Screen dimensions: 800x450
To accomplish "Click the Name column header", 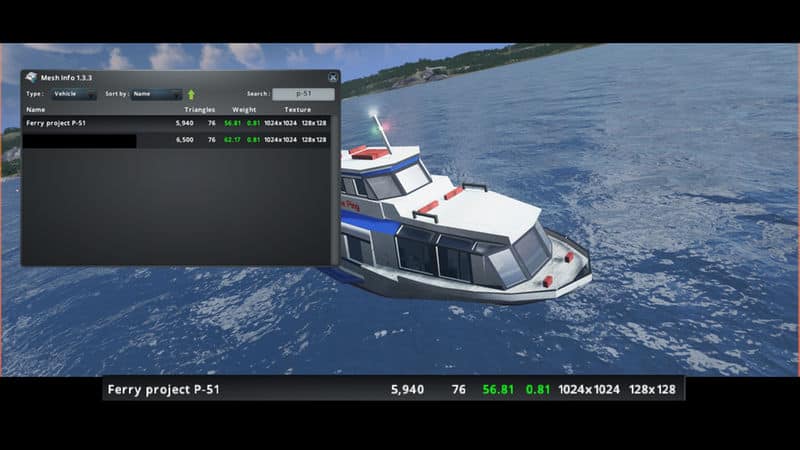I will (x=36, y=109).
